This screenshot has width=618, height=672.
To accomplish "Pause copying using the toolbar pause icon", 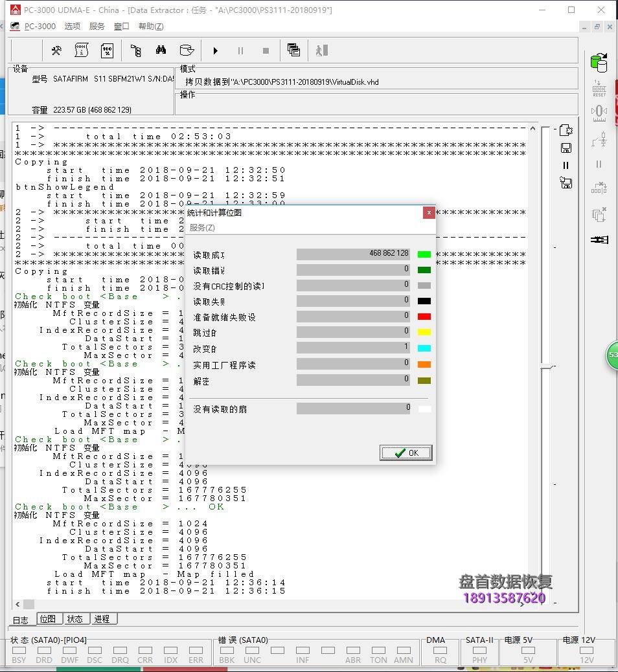I will 242,50.
